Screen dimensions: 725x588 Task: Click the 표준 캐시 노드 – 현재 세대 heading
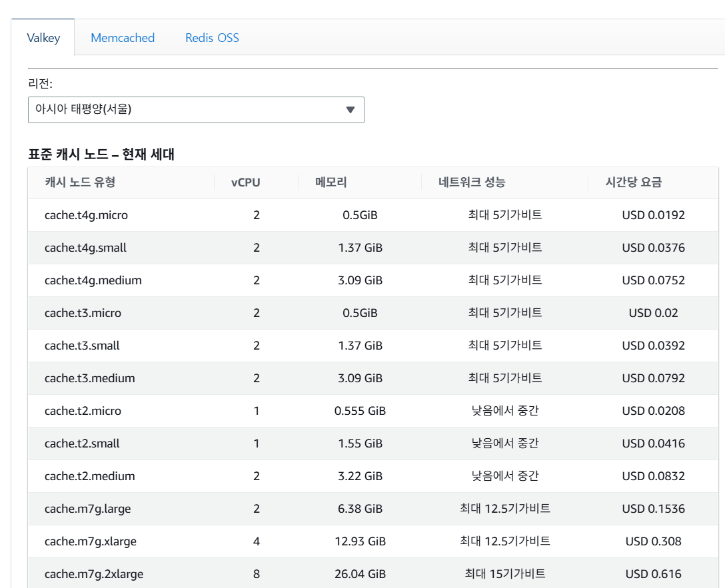coord(101,154)
